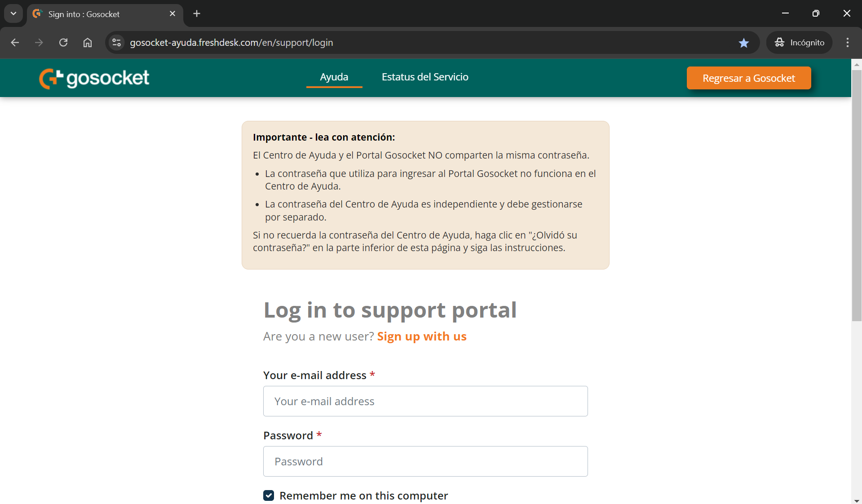
Task: Click the scrollbar down arrow
Action: 857,500
